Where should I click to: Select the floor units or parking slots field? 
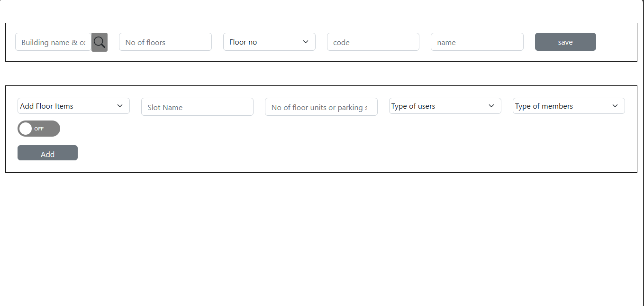tap(321, 107)
